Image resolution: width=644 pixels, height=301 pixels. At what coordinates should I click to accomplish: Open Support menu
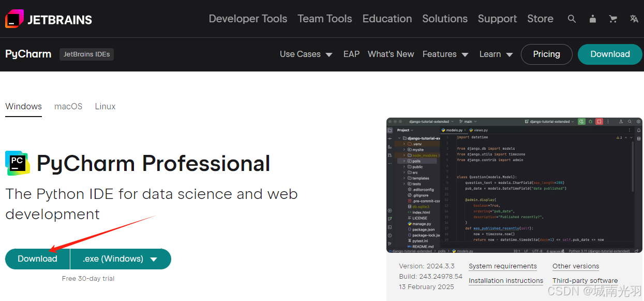(498, 19)
